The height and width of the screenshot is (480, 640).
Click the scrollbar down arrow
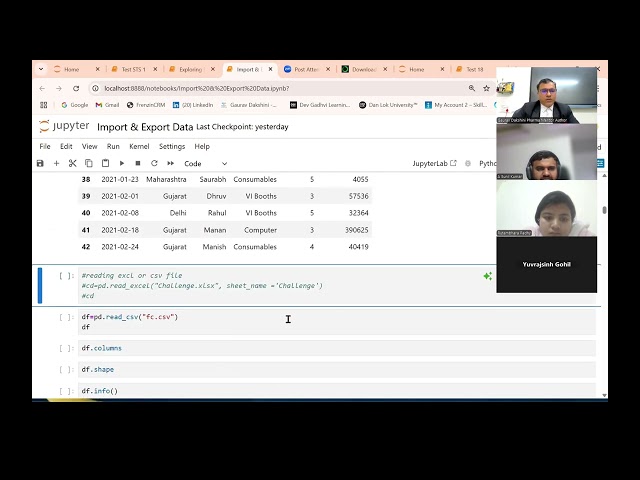[x=604, y=395]
